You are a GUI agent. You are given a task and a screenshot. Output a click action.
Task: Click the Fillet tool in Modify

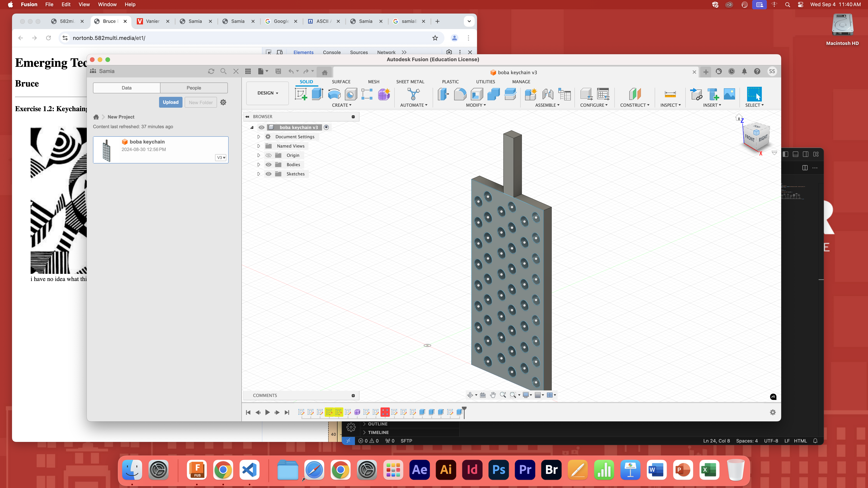click(460, 94)
